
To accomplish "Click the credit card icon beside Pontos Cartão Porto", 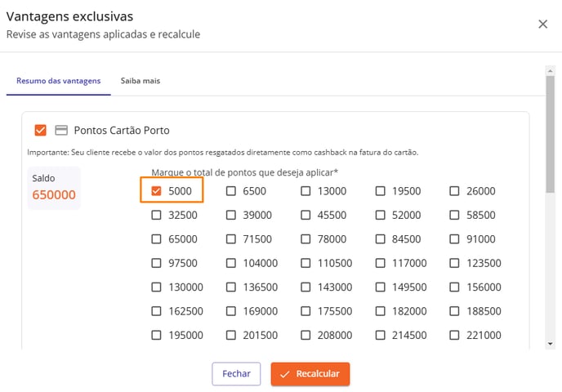I will point(61,130).
